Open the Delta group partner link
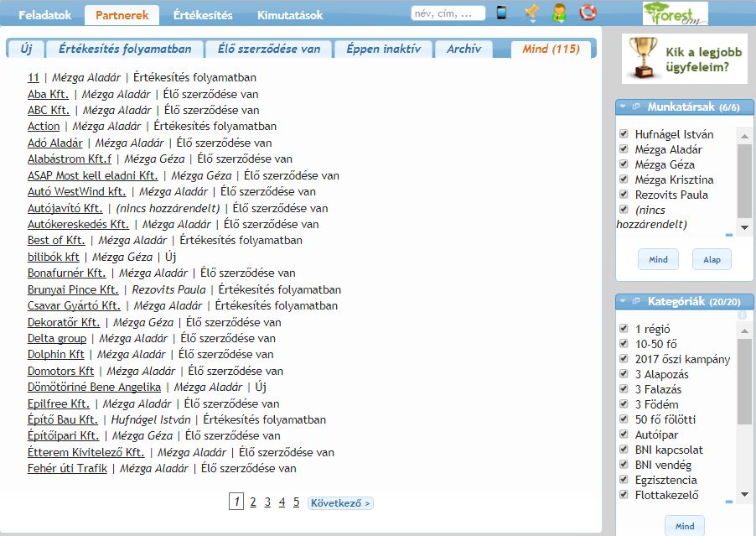The height and width of the screenshot is (536, 756). pyautogui.click(x=57, y=338)
